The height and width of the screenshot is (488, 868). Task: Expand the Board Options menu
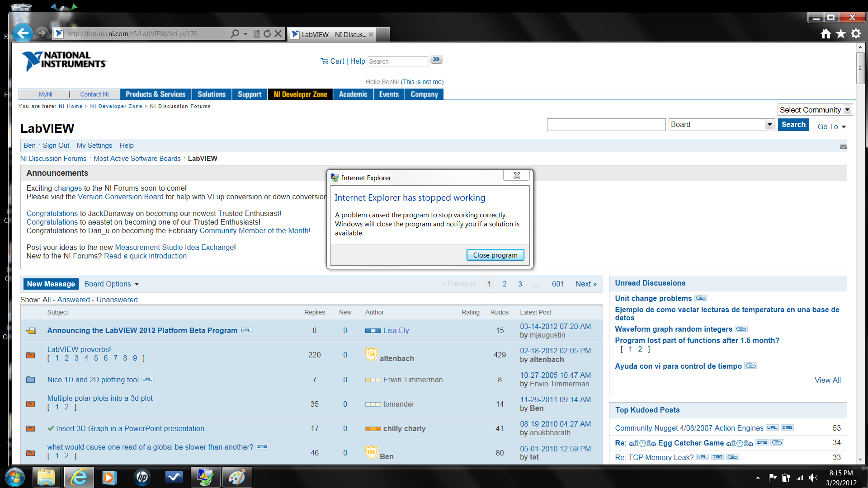pyautogui.click(x=112, y=284)
